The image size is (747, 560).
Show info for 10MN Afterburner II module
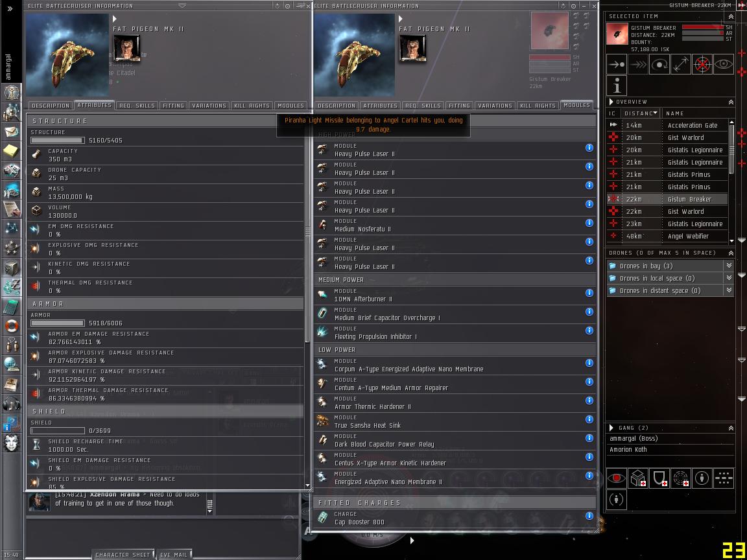(x=589, y=293)
